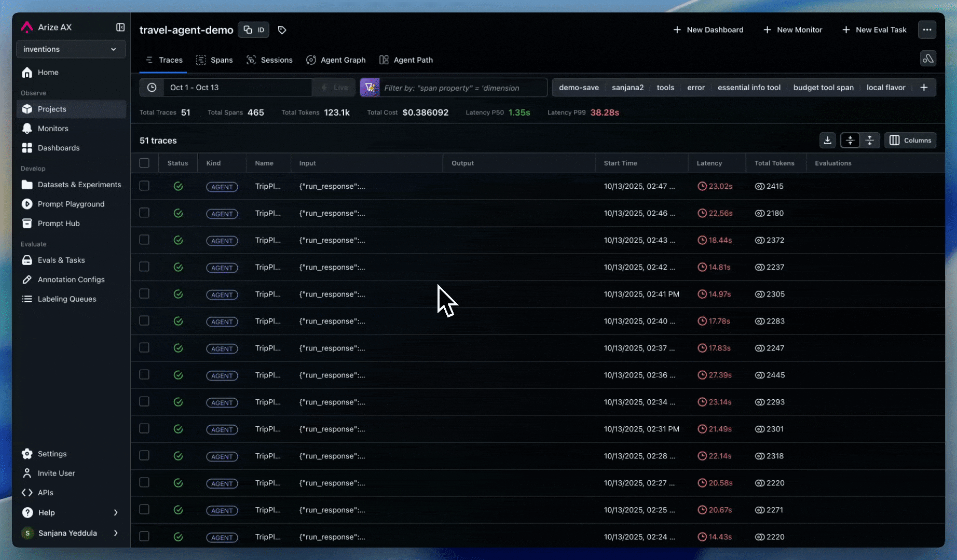Click the Monitors bell icon
Image resolution: width=957 pixels, height=560 pixels.
coord(27,129)
